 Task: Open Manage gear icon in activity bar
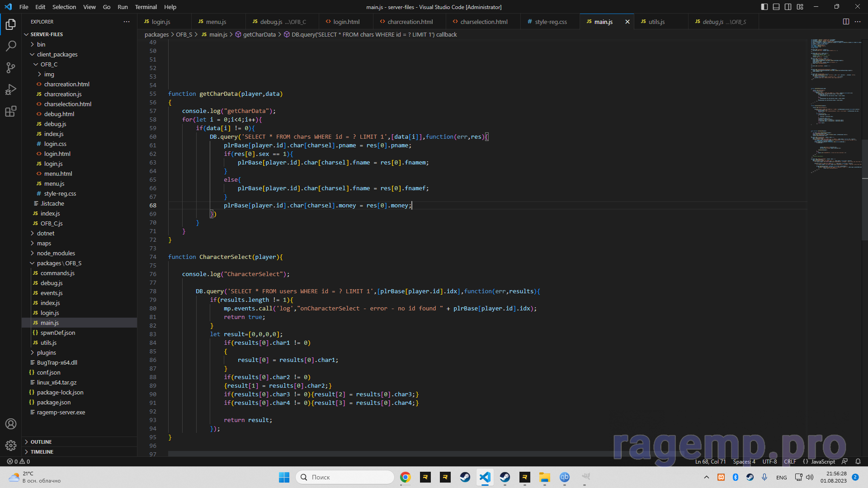coord(11,446)
